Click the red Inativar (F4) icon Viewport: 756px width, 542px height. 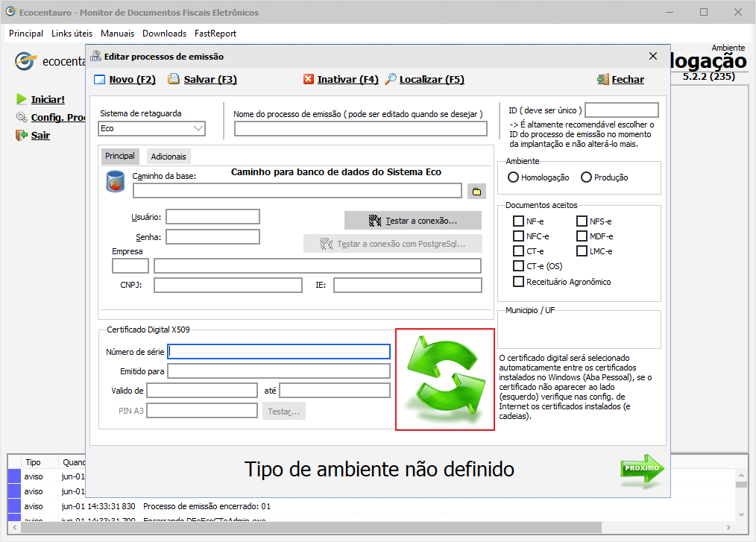point(309,80)
